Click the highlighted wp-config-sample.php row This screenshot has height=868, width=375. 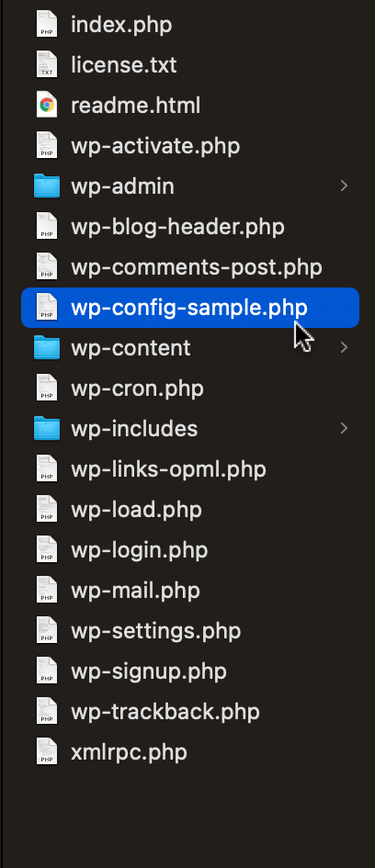190,308
